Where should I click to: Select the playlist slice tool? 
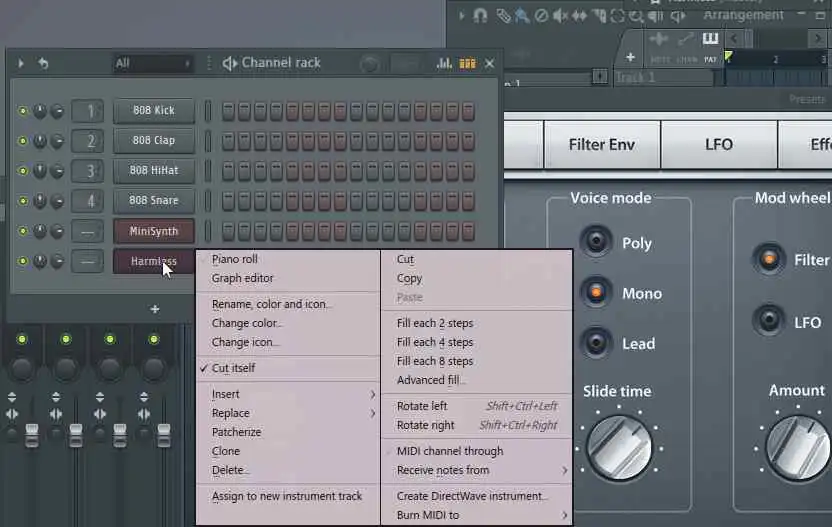coord(599,16)
